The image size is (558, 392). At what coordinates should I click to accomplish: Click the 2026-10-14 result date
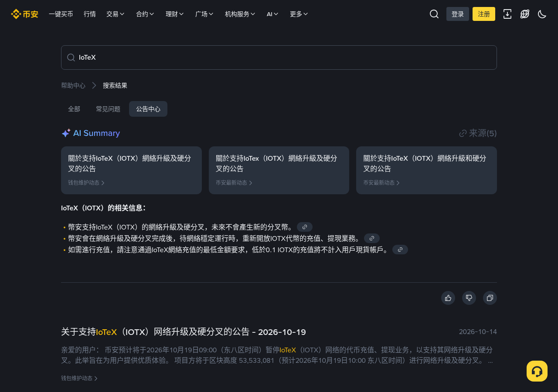tap(478, 332)
